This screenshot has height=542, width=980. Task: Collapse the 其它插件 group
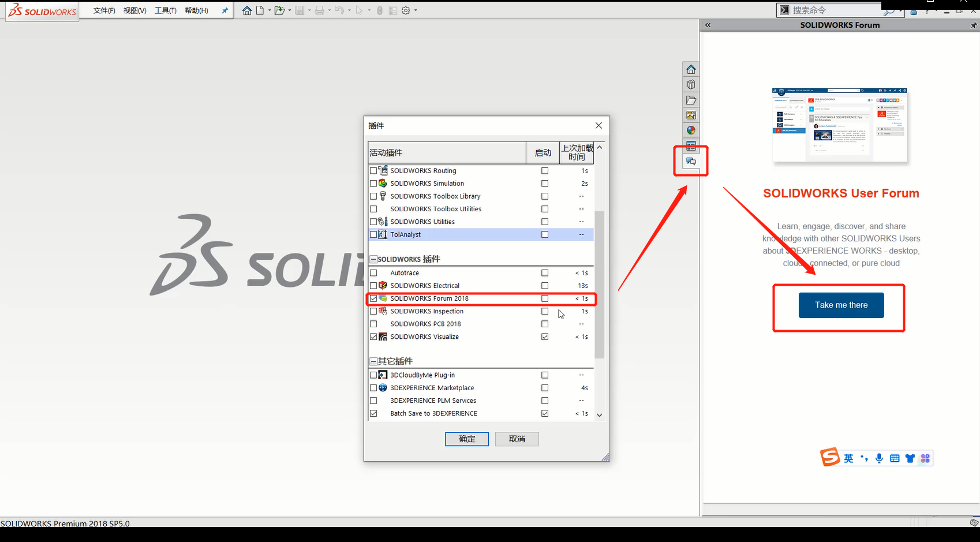coord(373,361)
